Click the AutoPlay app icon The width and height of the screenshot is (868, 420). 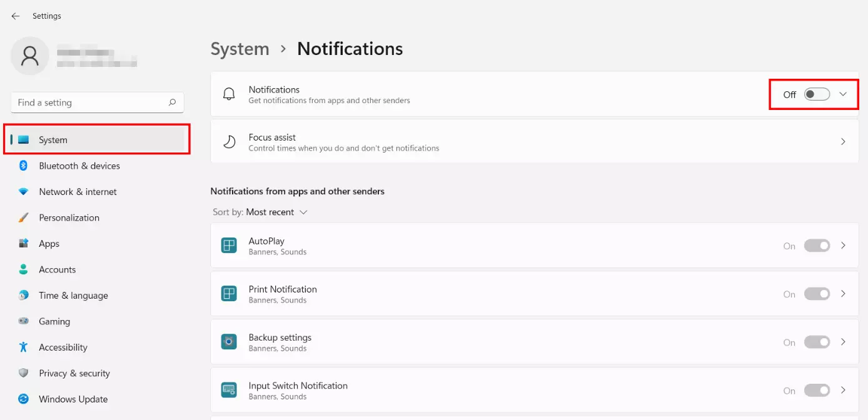pos(229,246)
